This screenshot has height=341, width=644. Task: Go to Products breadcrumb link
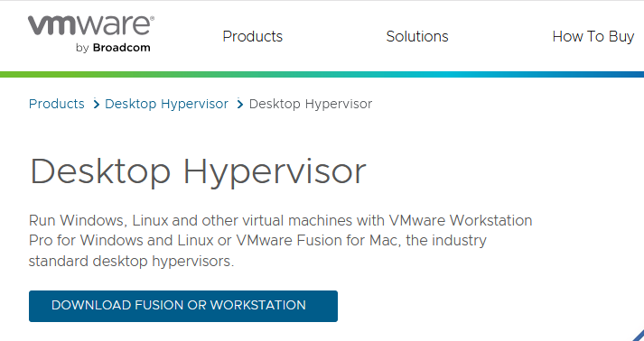click(x=57, y=104)
